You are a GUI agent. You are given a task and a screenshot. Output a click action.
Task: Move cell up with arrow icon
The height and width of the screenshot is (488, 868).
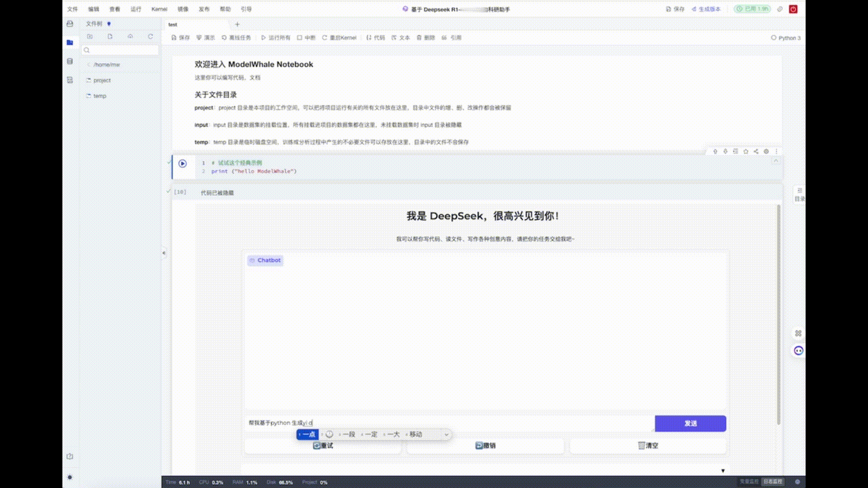715,151
